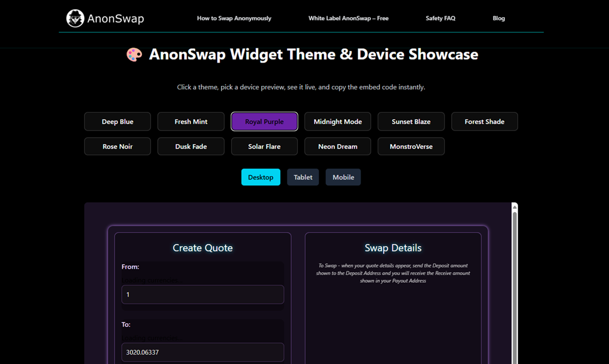Click the From: label

pyautogui.click(x=130, y=267)
